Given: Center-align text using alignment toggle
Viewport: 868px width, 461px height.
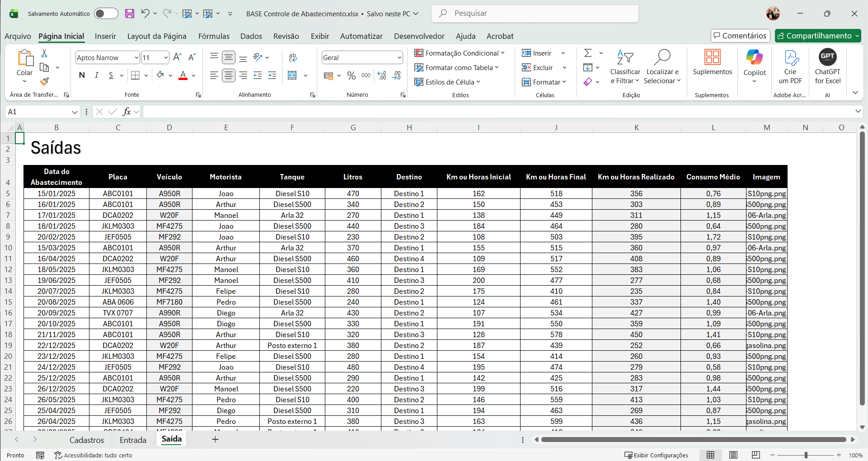Looking at the screenshot, I should pyautogui.click(x=229, y=75).
